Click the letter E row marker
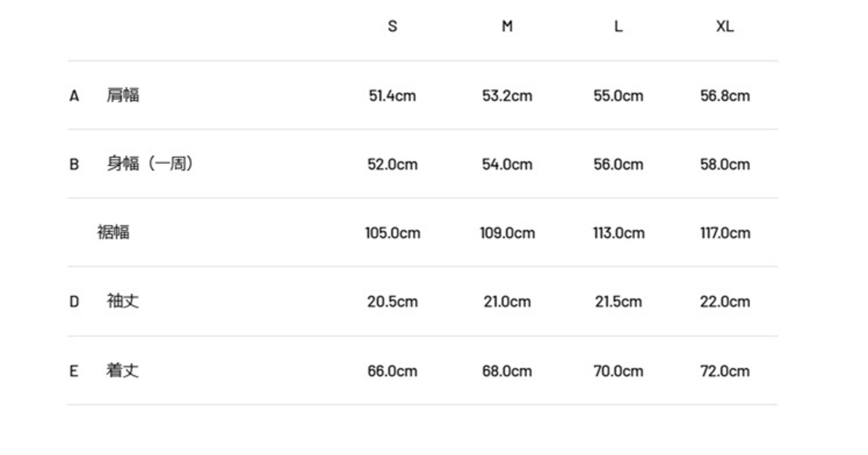Screen dimensions: 868x455 [x=74, y=371]
